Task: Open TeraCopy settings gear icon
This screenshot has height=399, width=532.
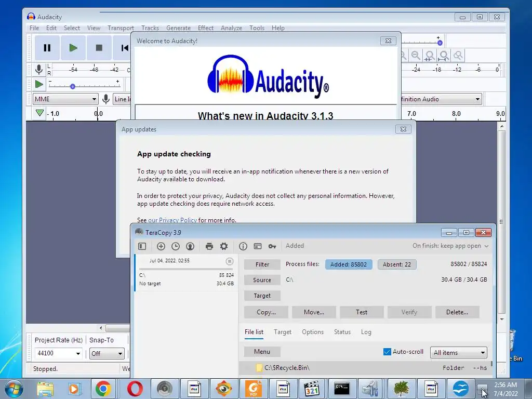Action: click(224, 246)
